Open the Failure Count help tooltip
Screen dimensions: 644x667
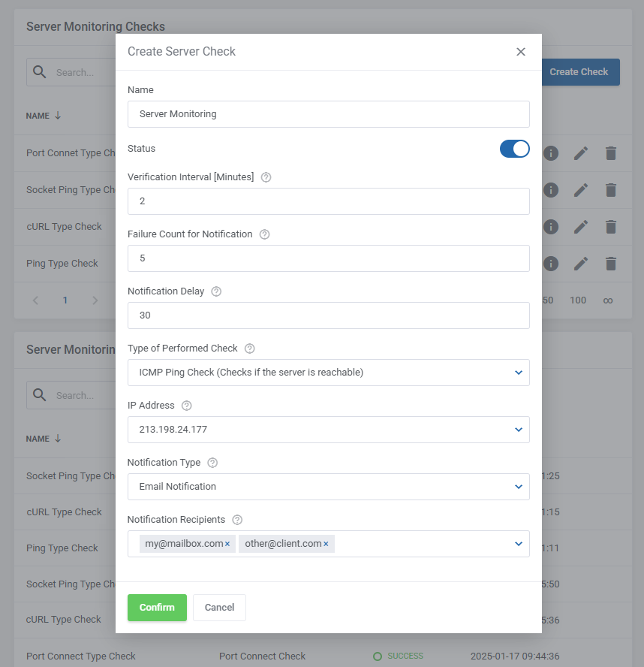pos(264,234)
